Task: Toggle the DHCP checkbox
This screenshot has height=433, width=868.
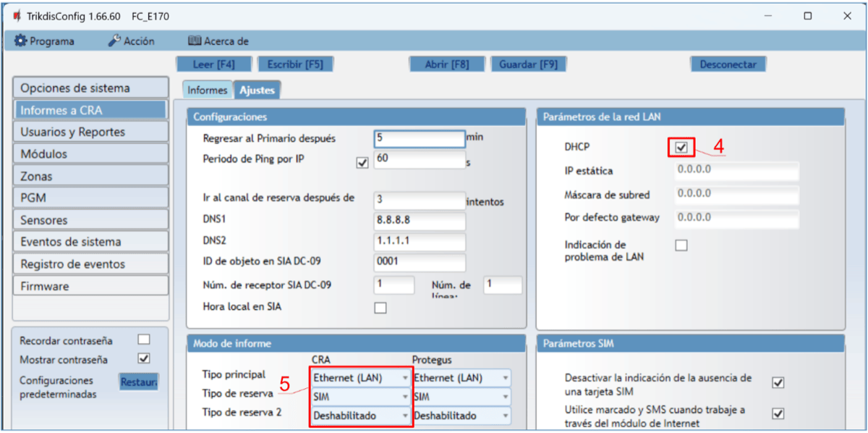Action: [681, 148]
